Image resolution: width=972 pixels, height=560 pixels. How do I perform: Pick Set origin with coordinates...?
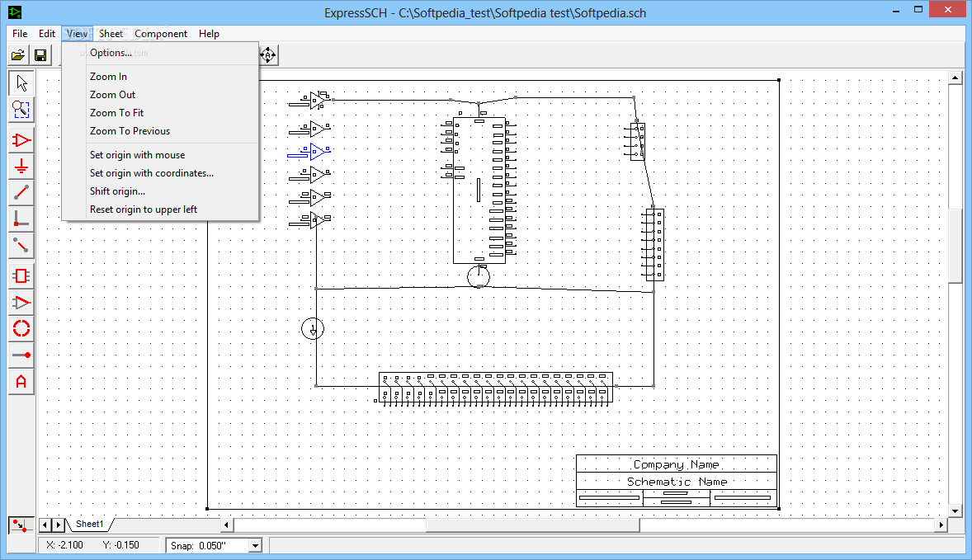tap(160, 173)
